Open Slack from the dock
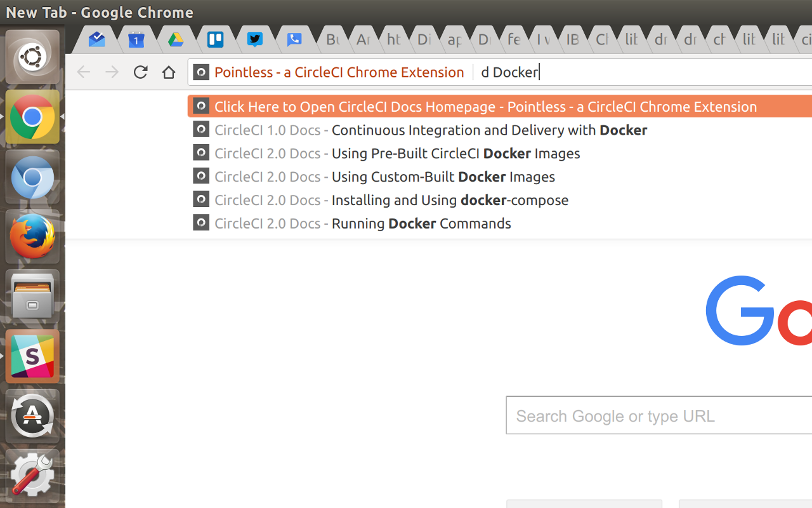This screenshot has width=812, height=508. point(32,356)
